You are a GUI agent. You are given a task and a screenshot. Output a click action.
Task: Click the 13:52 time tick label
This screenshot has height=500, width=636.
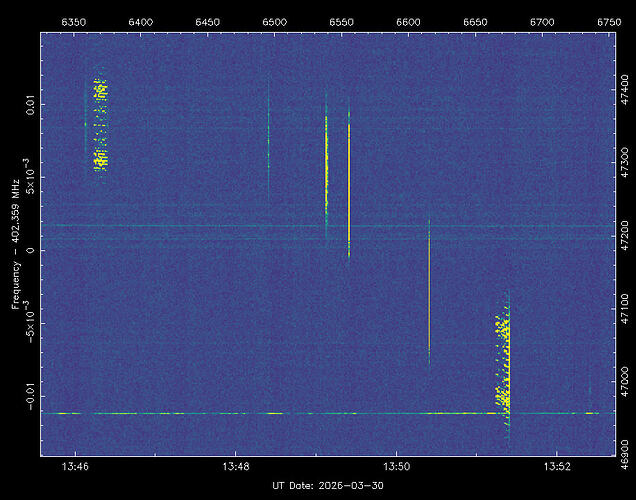(x=557, y=466)
